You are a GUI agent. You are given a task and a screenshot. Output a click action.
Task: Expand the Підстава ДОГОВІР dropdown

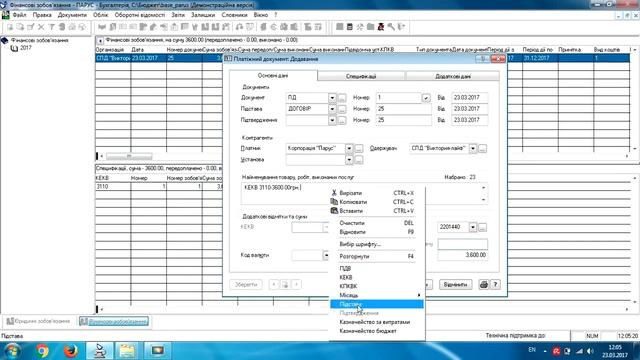pos(332,109)
